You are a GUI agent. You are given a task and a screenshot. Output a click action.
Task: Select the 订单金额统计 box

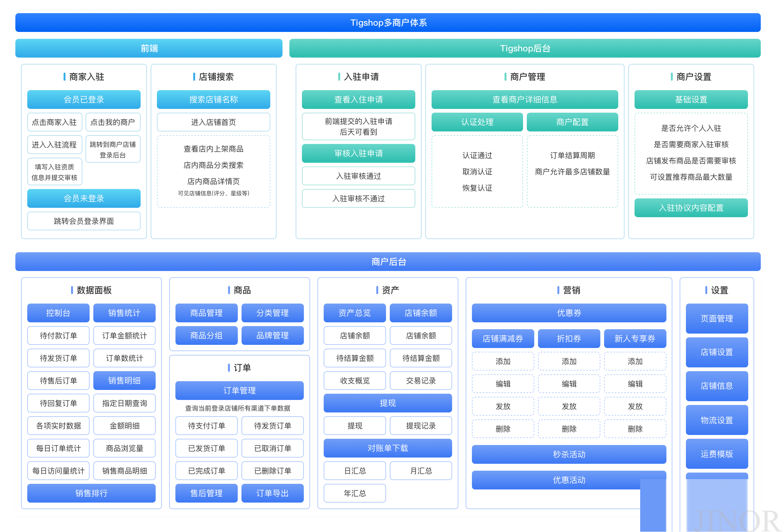[x=124, y=335]
